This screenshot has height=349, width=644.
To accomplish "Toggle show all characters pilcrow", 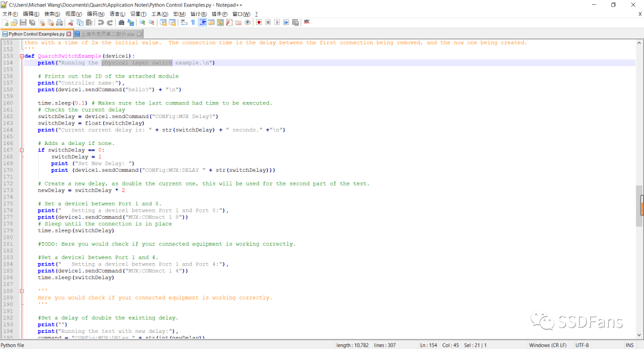I will [x=193, y=23].
